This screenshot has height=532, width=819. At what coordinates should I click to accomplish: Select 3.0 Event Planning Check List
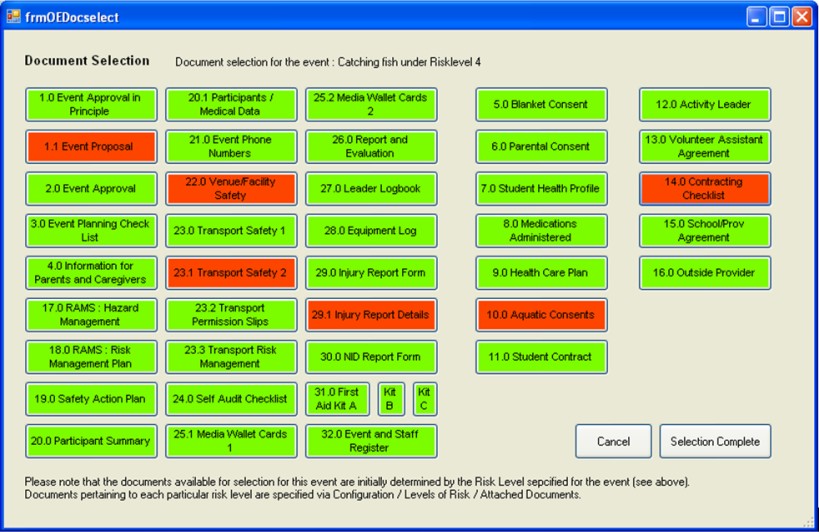pyautogui.click(x=91, y=231)
